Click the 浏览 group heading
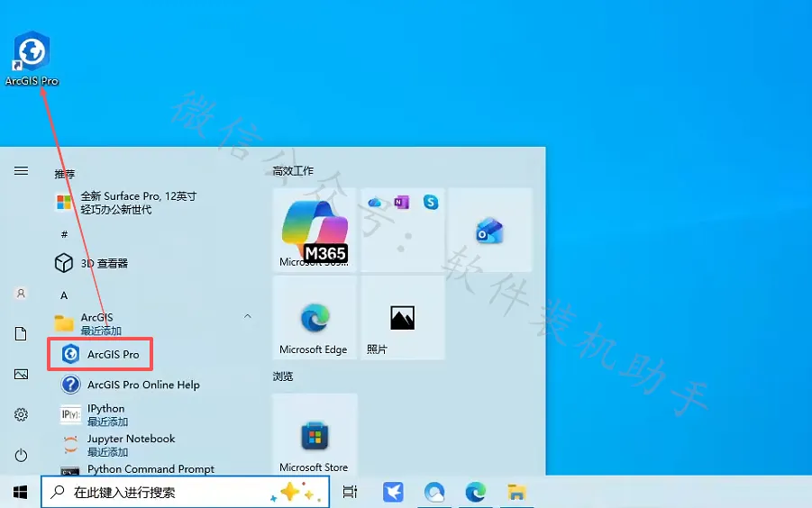Image resolution: width=812 pixels, height=508 pixels. [283, 376]
